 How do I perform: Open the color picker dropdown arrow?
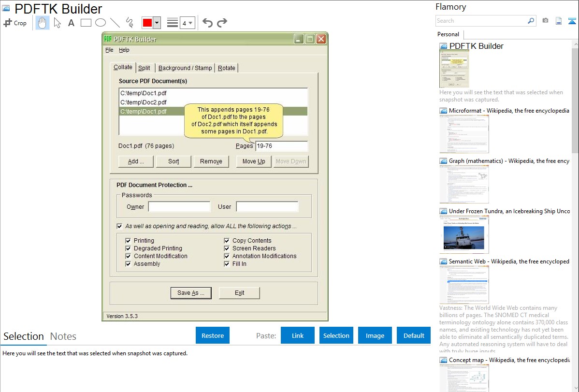click(x=157, y=23)
